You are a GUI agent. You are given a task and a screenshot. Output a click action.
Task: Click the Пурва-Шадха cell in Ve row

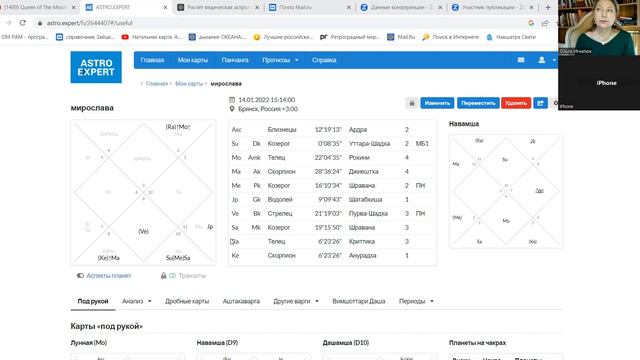coord(368,213)
